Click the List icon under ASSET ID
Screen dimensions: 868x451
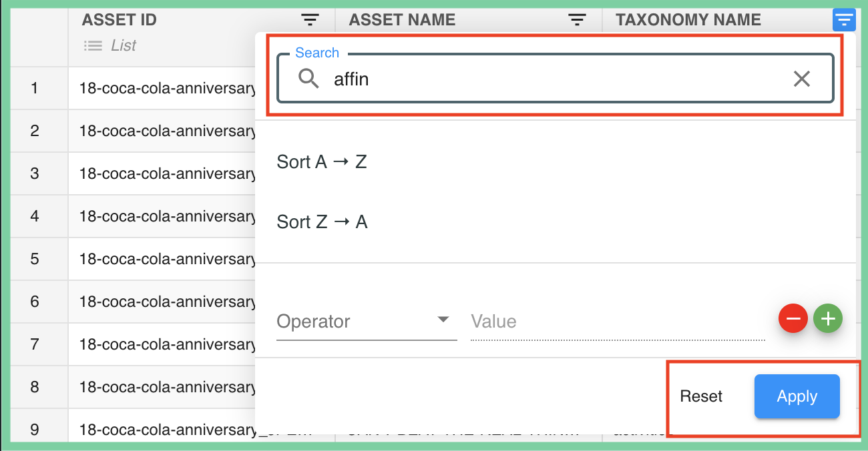pyautogui.click(x=93, y=45)
